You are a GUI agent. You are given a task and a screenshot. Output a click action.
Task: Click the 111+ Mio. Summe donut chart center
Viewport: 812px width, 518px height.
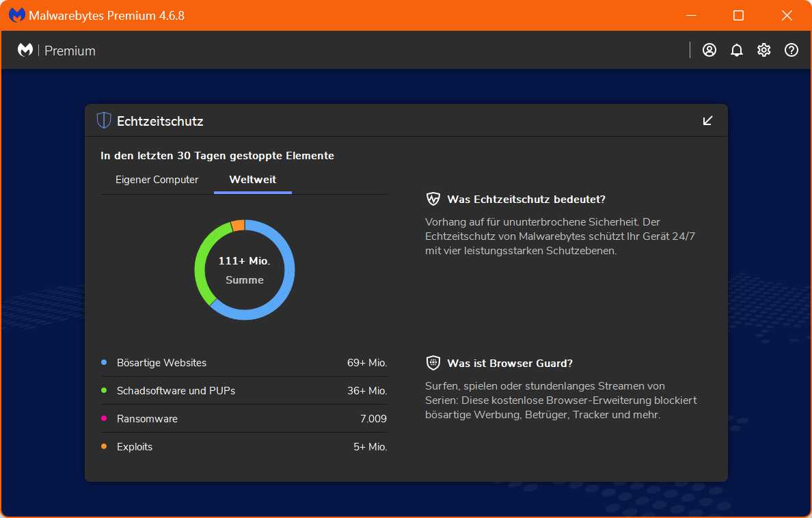pos(244,270)
